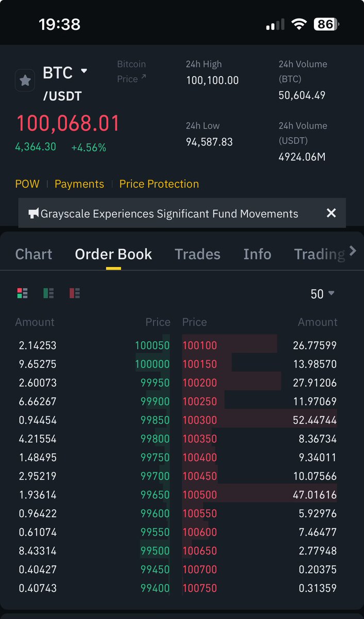Tap bid price 99750
Viewport: 364px width, 619px height.
pyautogui.click(x=155, y=458)
